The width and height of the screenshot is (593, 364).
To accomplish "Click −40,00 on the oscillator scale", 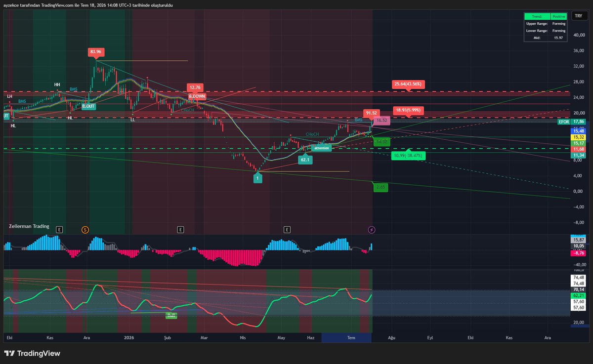I will 579,264.
